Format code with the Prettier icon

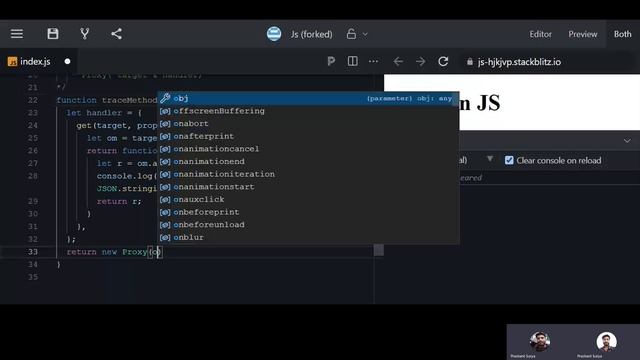[331, 62]
